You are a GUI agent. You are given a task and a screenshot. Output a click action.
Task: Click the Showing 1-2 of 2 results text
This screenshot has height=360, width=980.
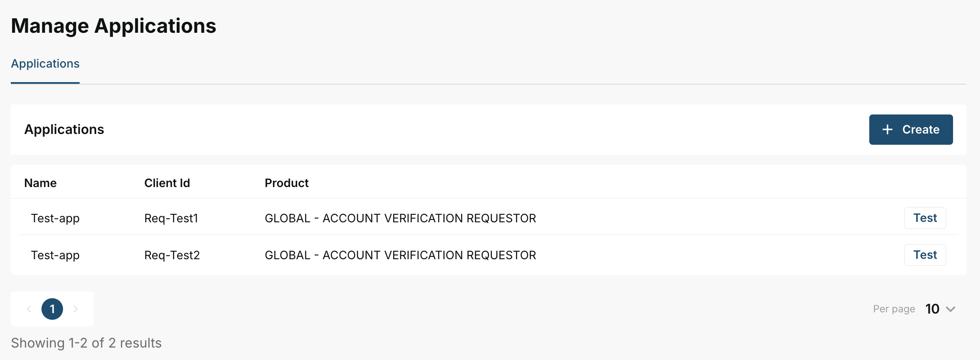point(86,343)
